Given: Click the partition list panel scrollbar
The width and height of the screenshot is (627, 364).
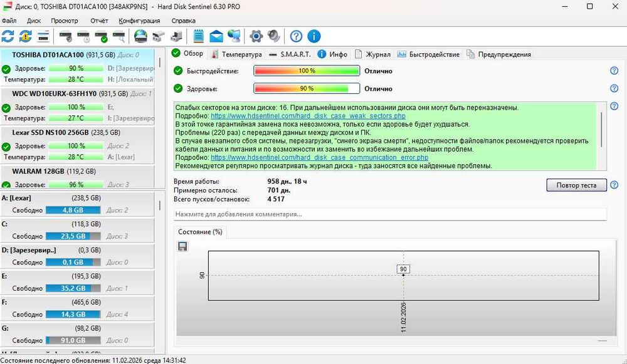Looking at the screenshot, I should tap(160, 205).
